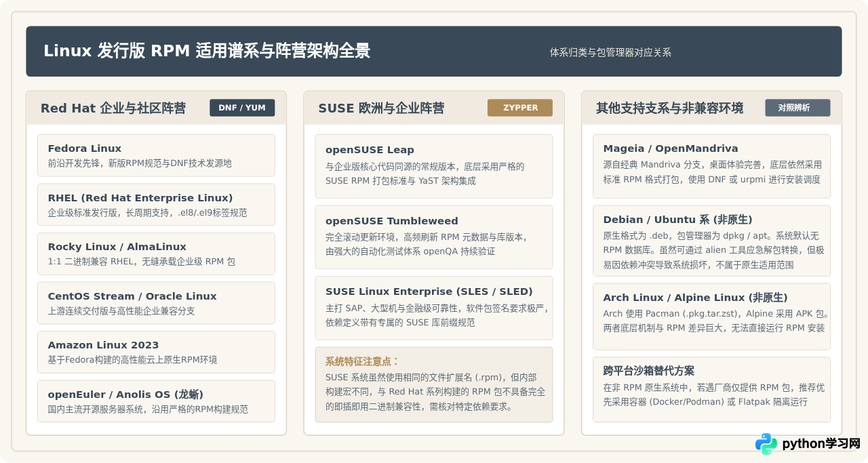Select the RHEL (Red Hat Enterprise Linux) title
868x463 pixels.
(140, 198)
